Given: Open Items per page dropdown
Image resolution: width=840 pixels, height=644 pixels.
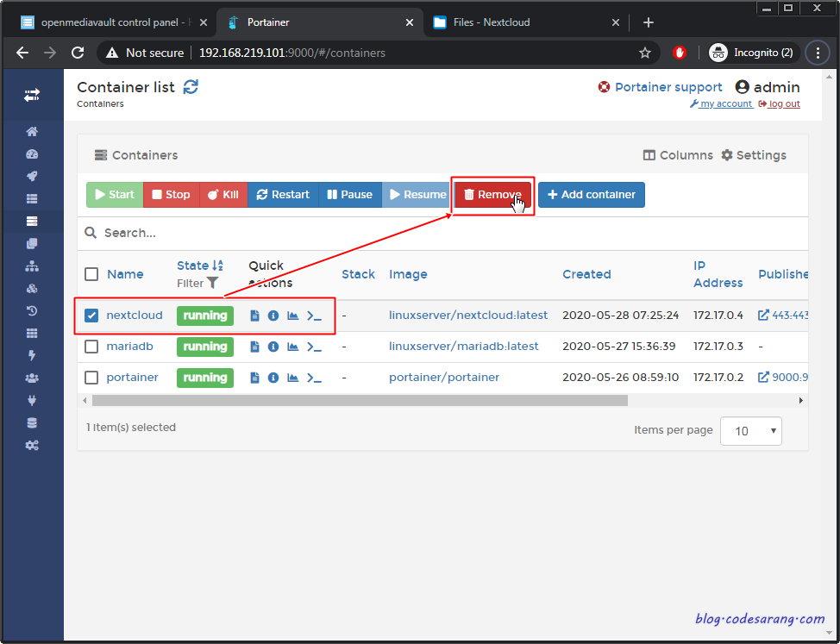Looking at the screenshot, I should 751,431.
